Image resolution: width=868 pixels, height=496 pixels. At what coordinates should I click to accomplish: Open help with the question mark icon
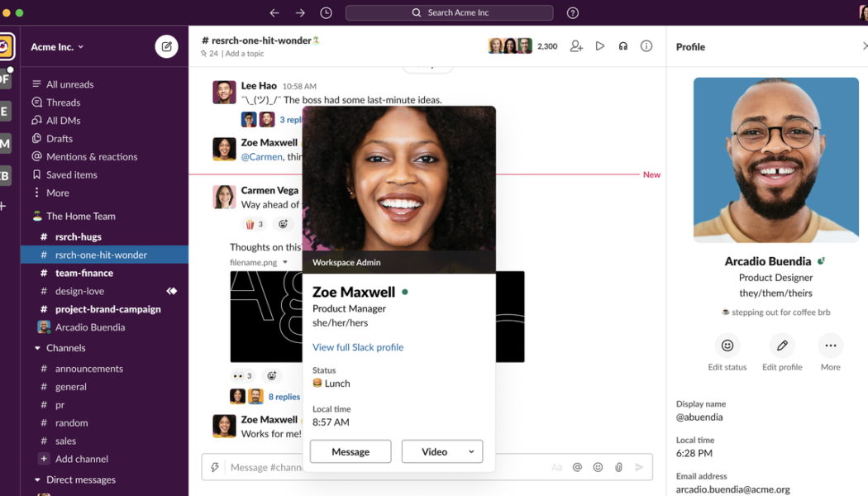coord(574,12)
